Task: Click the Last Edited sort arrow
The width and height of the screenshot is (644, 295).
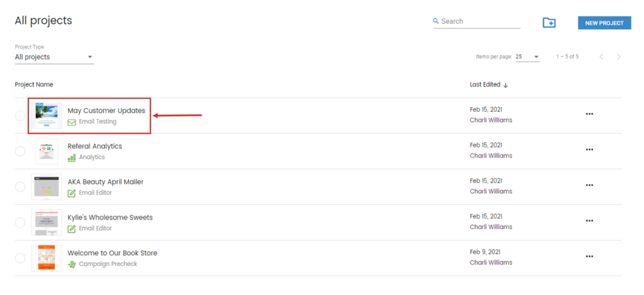Action: [x=506, y=85]
